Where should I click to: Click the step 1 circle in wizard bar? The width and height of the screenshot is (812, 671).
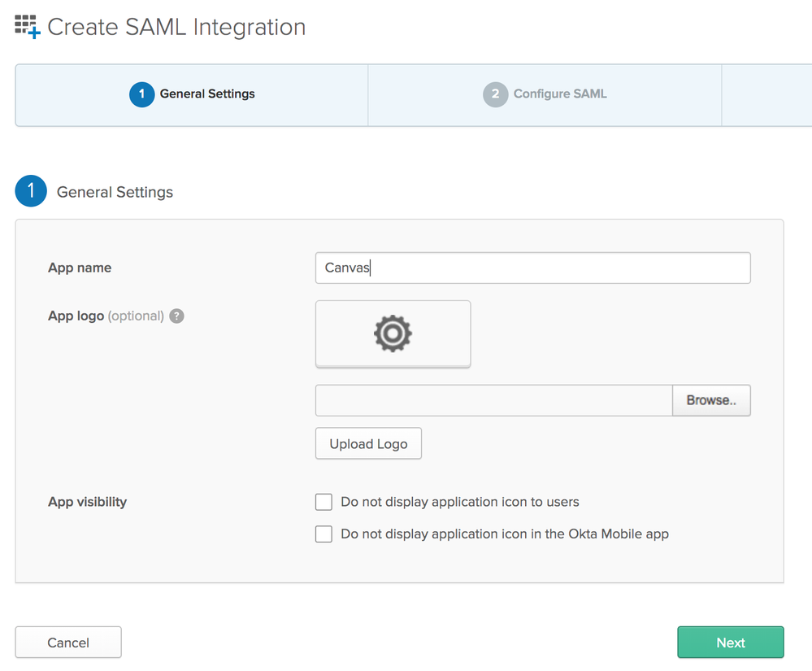142,94
